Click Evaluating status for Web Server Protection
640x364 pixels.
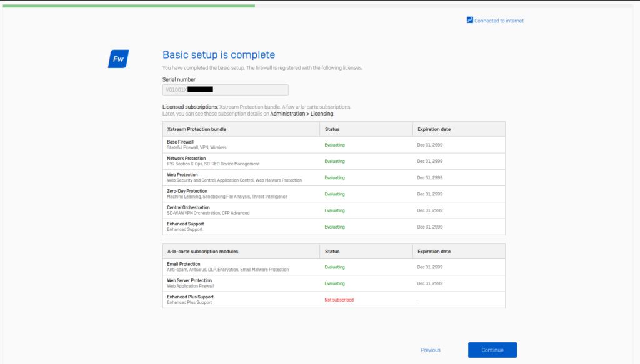pyautogui.click(x=334, y=283)
